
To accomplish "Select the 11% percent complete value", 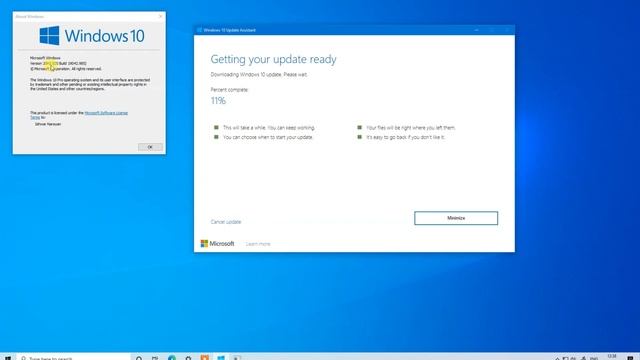I will click(218, 101).
